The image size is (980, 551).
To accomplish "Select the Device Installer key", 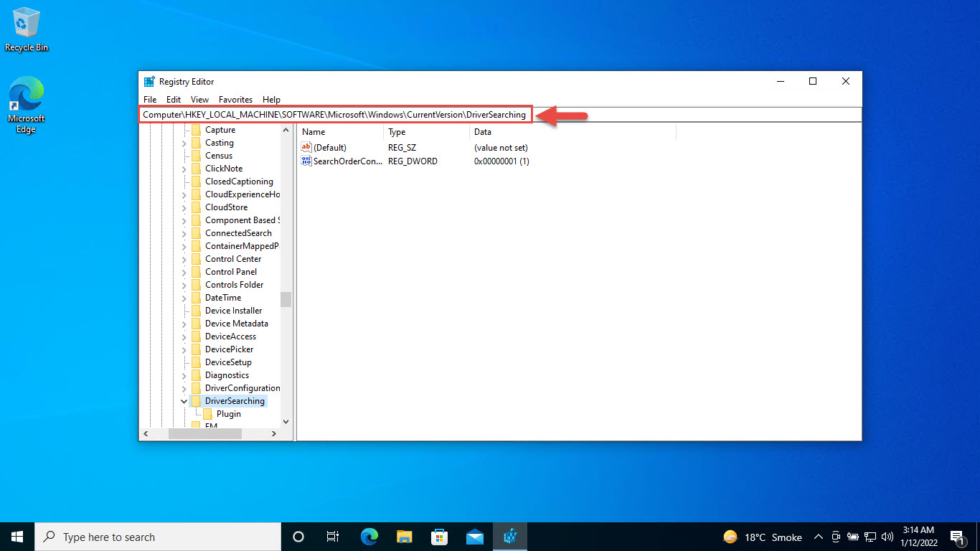I will pos(233,311).
